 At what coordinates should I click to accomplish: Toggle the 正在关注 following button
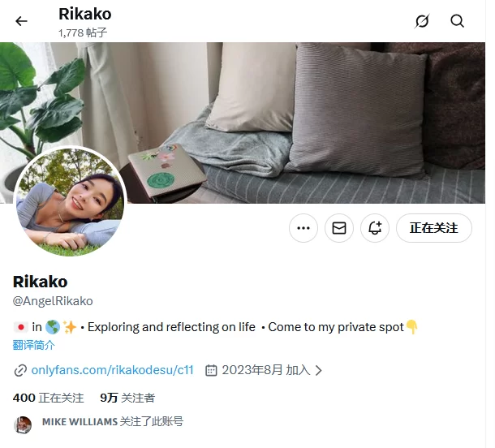pyautogui.click(x=434, y=228)
